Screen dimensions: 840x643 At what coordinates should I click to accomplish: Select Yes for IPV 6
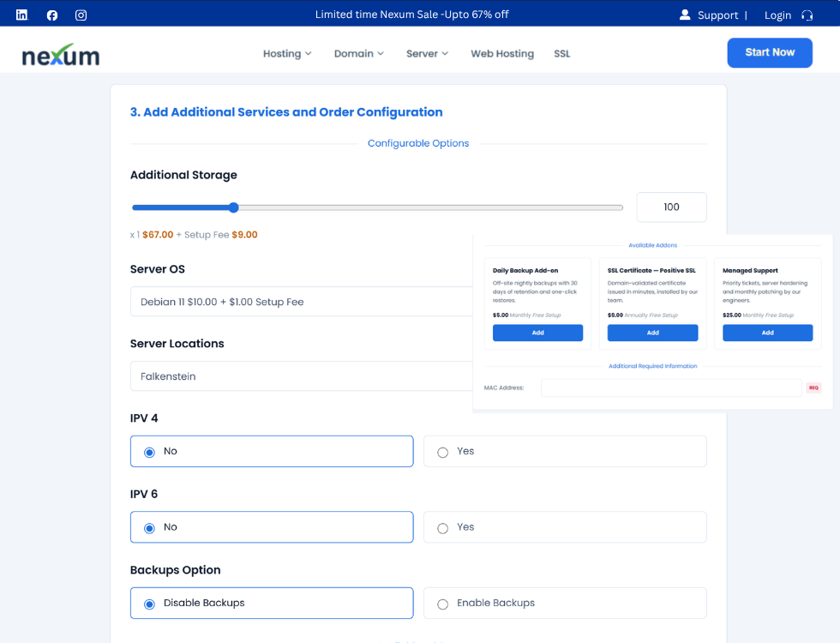[x=565, y=527]
